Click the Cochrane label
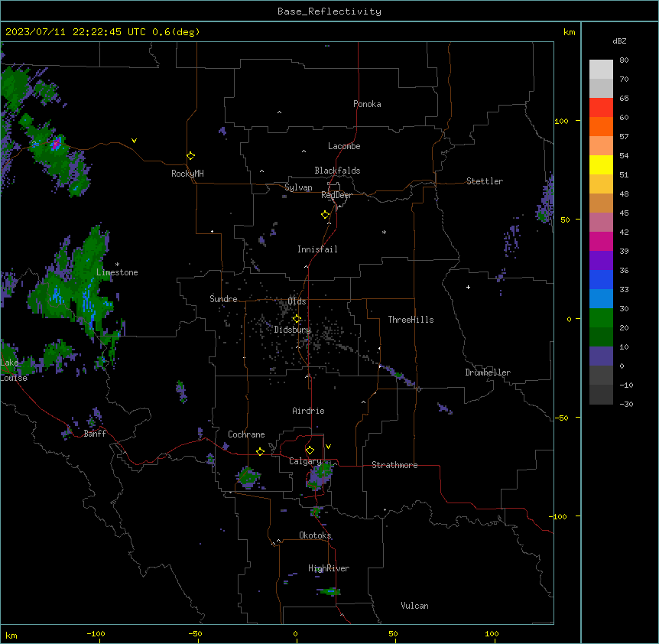Image resolution: width=659 pixels, height=644 pixels. [x=246, y=434]
